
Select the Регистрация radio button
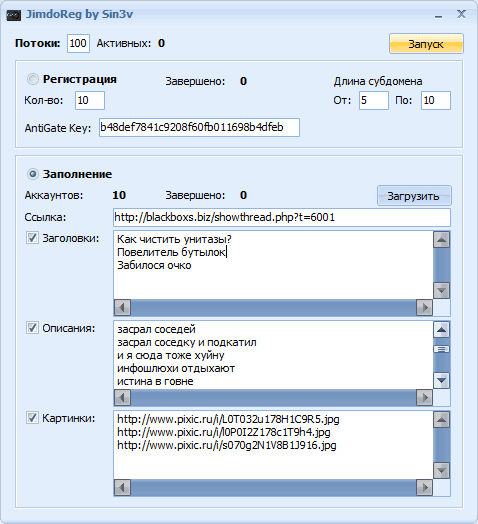click(x=33, y=79)
